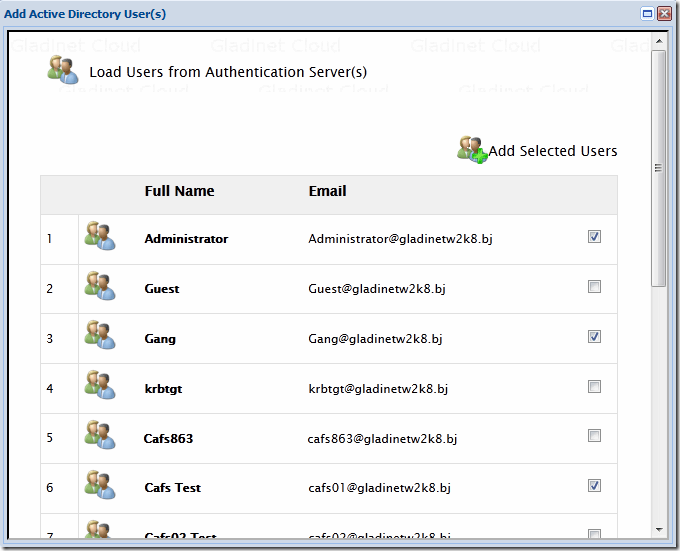
Task: Click email Guest@gladinetw2k8.bj
Action: 377,289
